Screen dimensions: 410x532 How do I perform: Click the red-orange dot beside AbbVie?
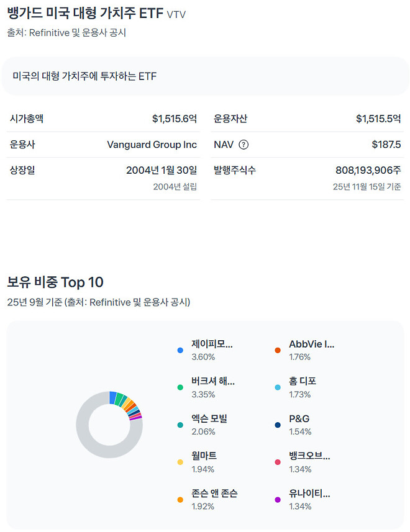278,351
